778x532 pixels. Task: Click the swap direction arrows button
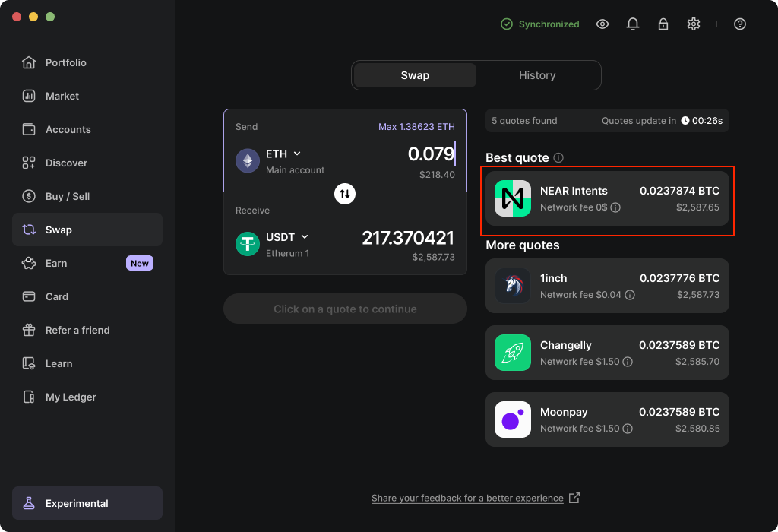tap(345, 194)
